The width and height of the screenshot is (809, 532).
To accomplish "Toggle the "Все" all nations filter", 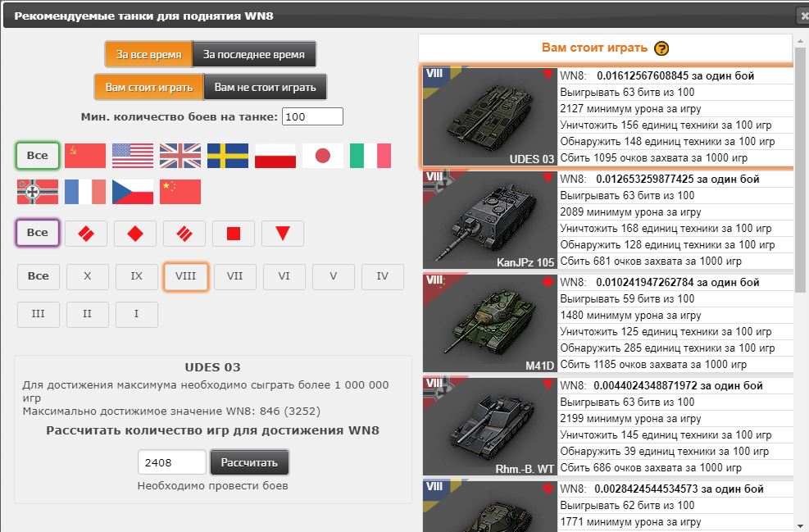I will (38, 156).
